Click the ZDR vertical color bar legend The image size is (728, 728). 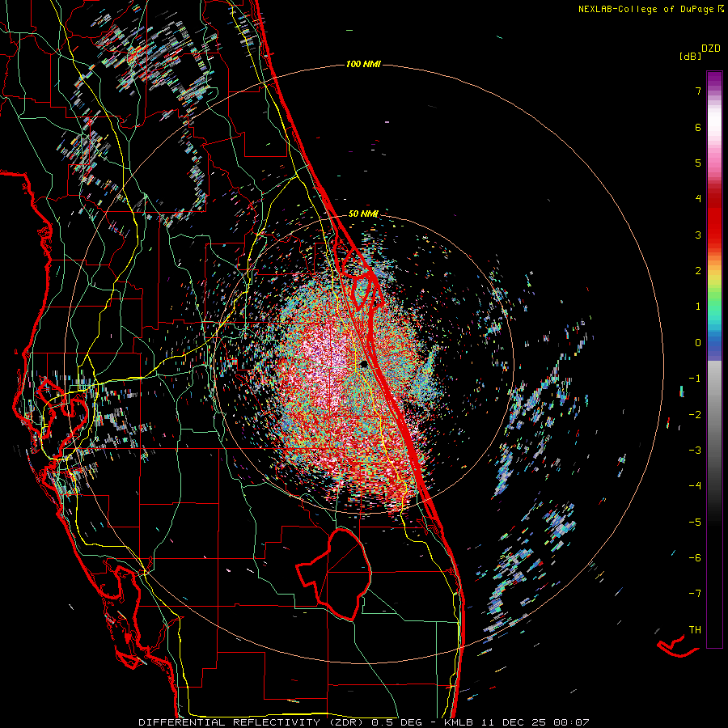(x=714, y=359)
